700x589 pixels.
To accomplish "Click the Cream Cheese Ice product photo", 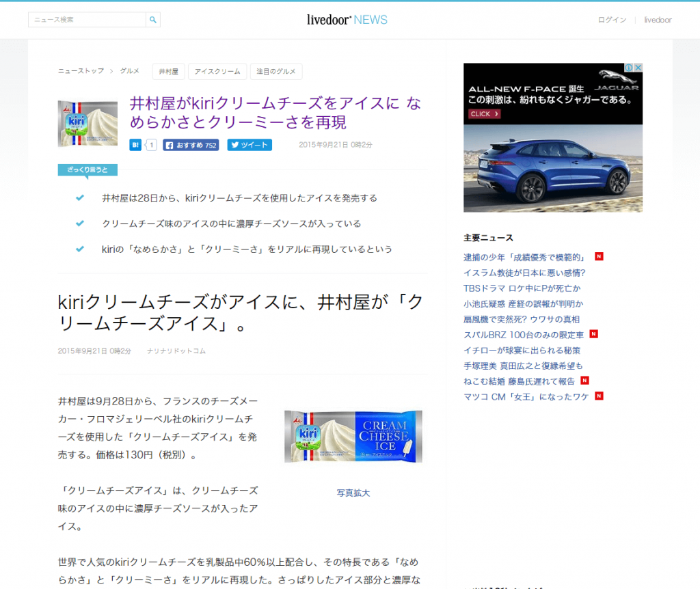I will pos(353,436).
